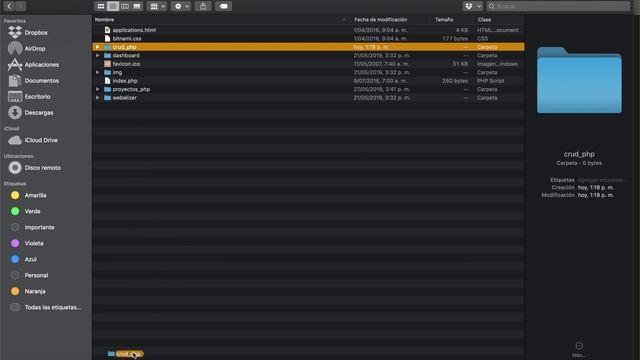Select the applications.html file

point(308,30)
